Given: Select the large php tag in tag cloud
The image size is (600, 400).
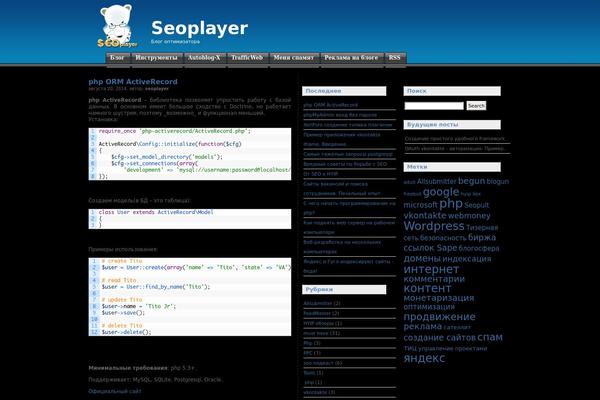Looking at the screenshot, I should (x=451, y=204).
